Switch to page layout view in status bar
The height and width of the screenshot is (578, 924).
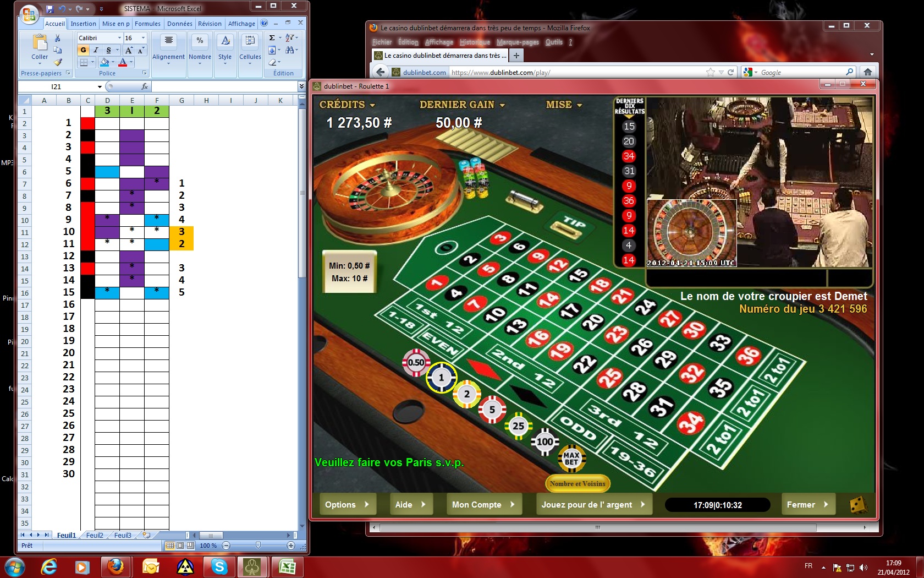click(180, 546)
